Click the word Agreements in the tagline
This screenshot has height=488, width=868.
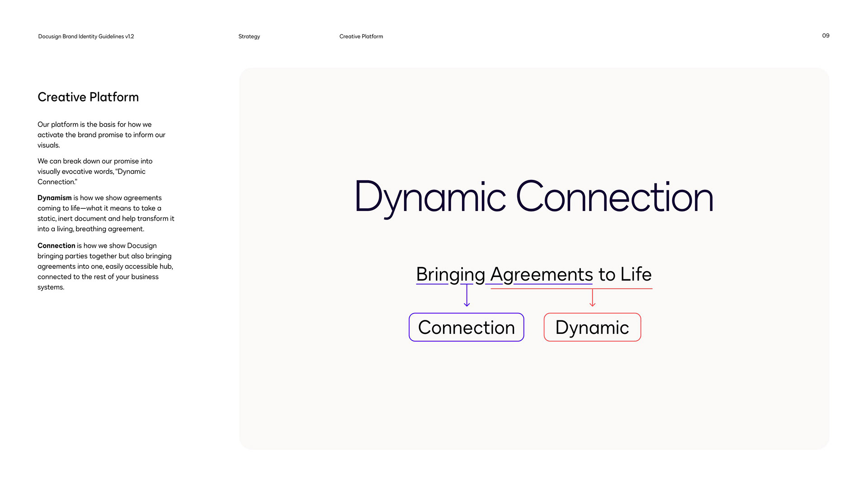coord(541,274)
